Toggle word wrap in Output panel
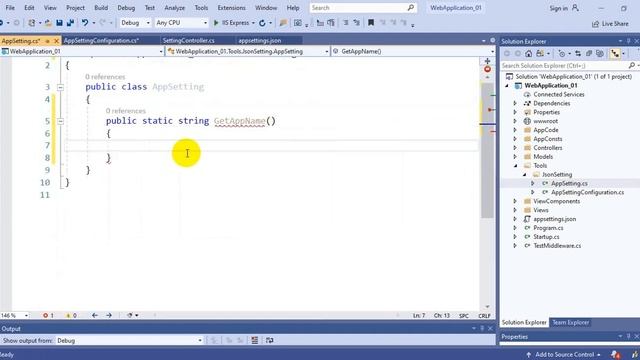 coord(269,340)
